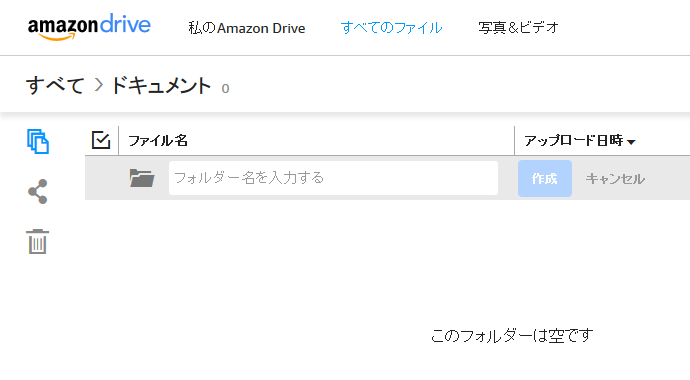Focus the フォルダー名を入力する input field

point(334,178)
